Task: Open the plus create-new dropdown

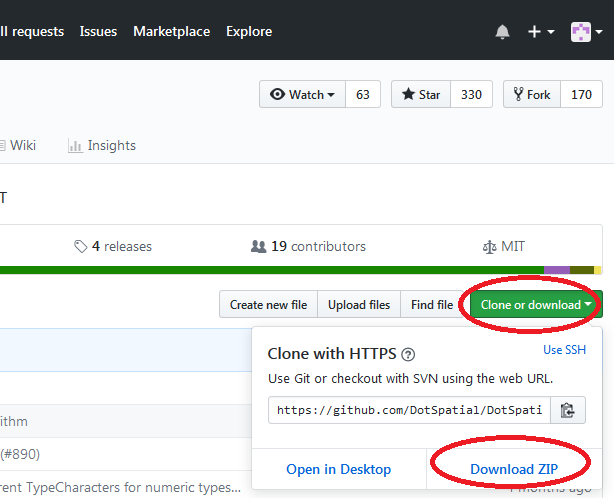Action: tap(541, 32)
